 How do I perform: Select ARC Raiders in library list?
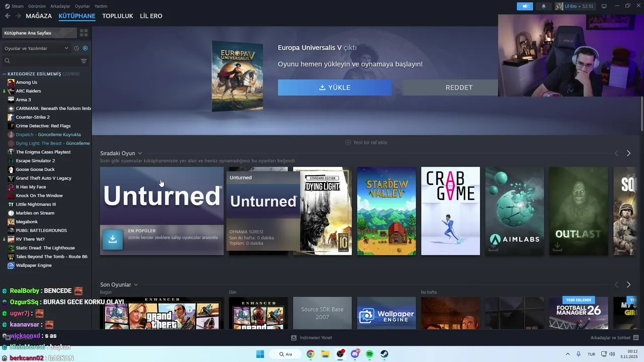(28, 91)
